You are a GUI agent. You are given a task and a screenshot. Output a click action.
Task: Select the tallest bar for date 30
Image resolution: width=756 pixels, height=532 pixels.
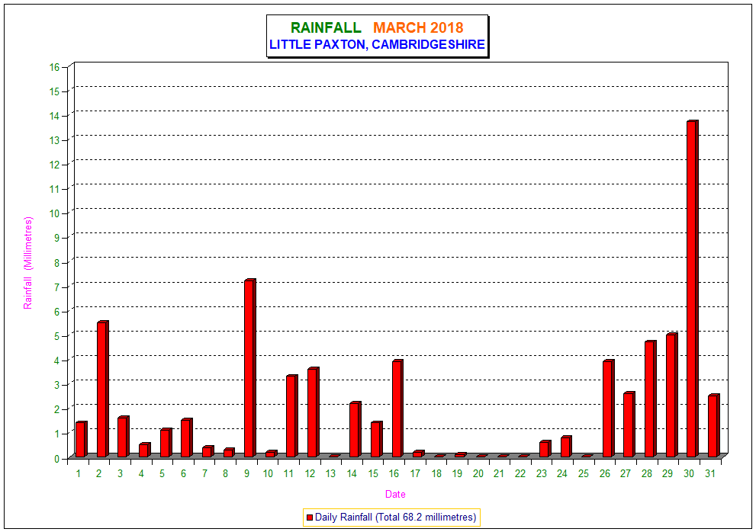(x=693, y=289)
